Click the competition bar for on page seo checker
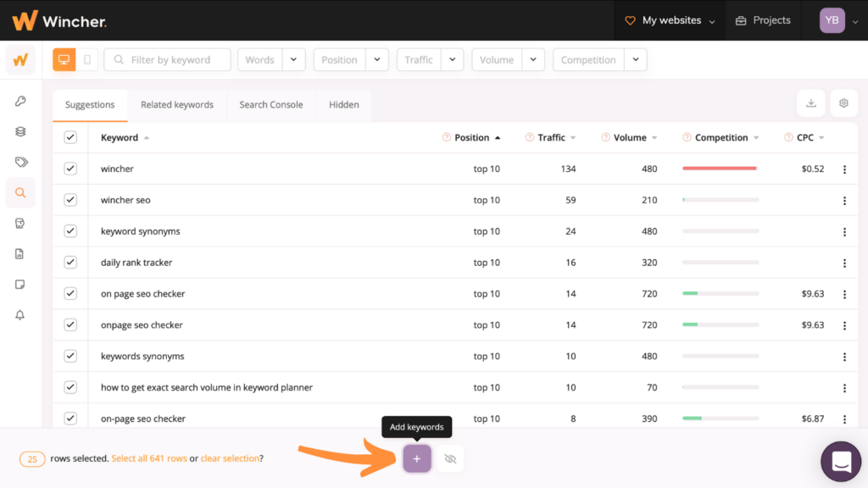 [x=721, y=293]
